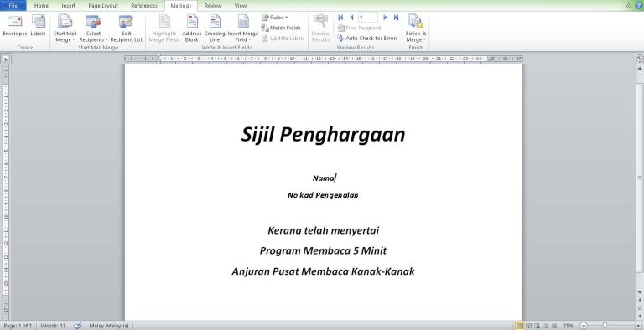
Task: Click the Nama text line
Action: click(324, 178)
